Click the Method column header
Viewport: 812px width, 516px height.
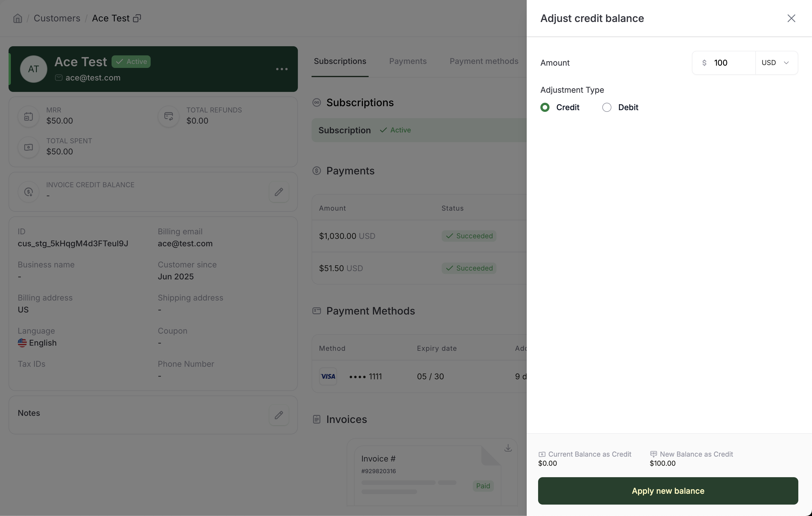click(x=332, y=348)
